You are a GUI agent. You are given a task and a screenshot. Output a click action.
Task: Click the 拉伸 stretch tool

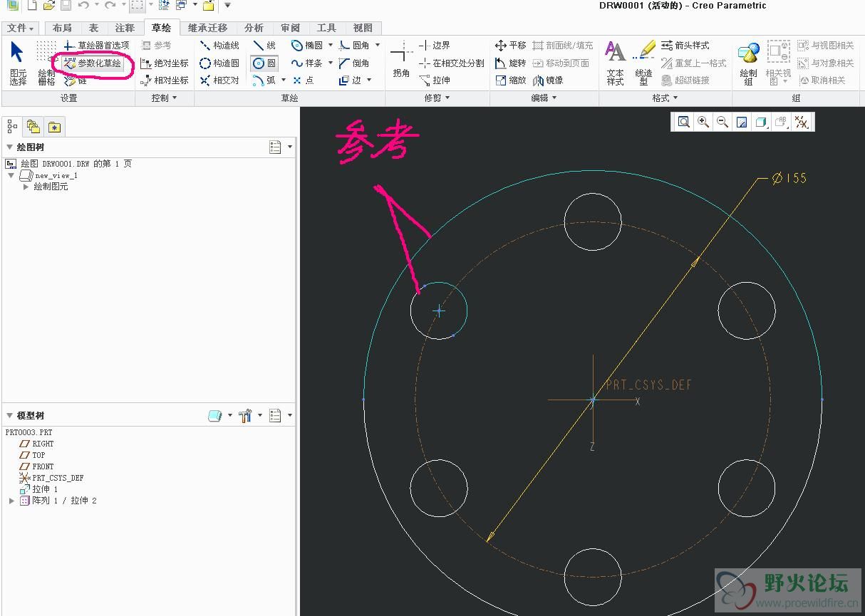[435, 80]
